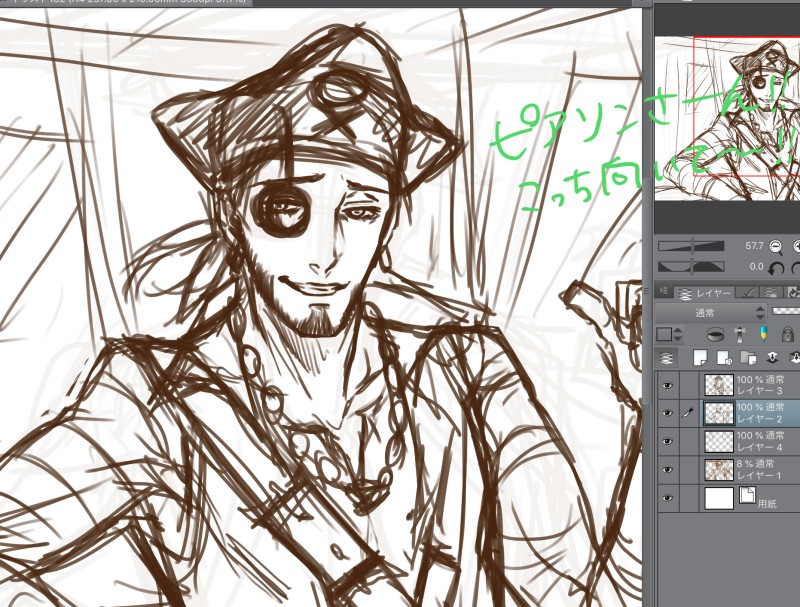Switch to the layer search icon tab
The width and height of the screenshot is (800, 607).
point(771,292)
